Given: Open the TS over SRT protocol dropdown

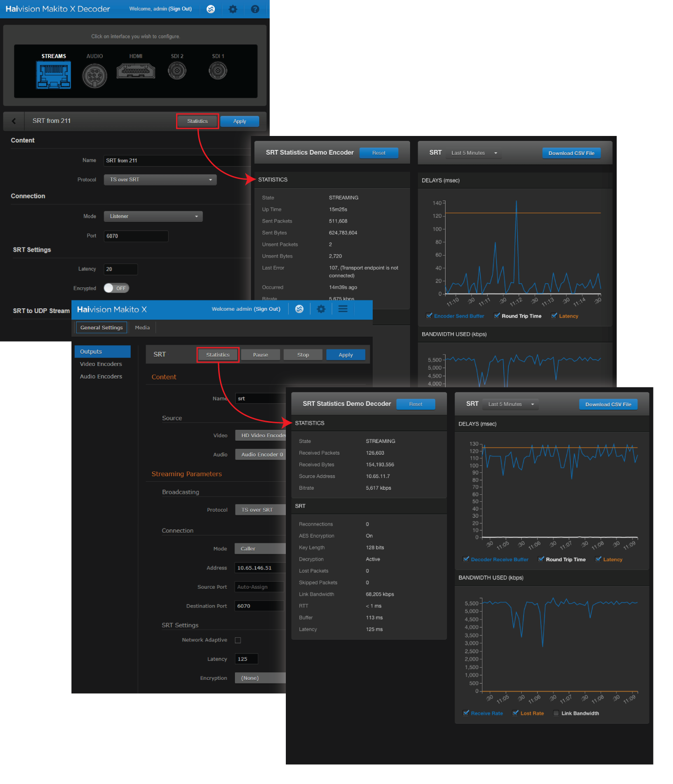Looking at the screenshot, I should coord(160,179).
